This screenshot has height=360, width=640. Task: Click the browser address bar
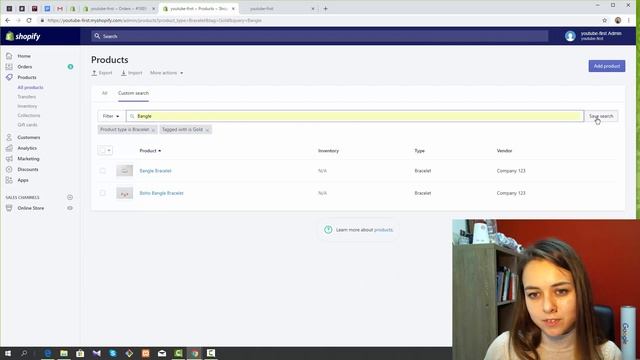point(318,20)
